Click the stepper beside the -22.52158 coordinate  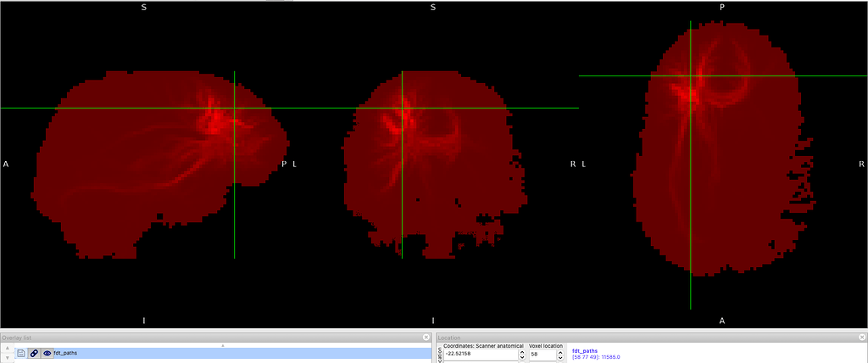point(522,355)
